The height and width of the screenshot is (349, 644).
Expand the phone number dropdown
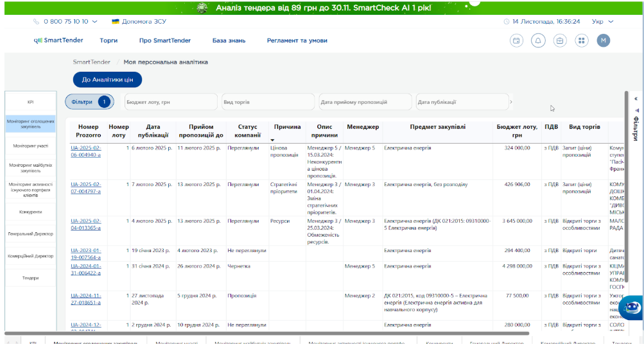[95, 21]
